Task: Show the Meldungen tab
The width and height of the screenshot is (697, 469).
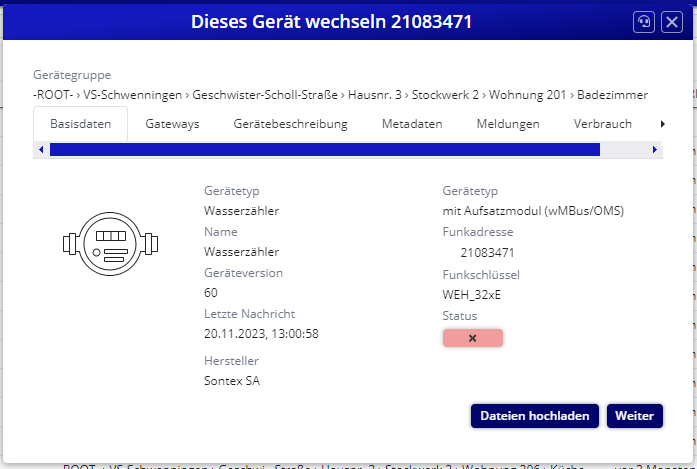Action: click(x=508, y=124)
